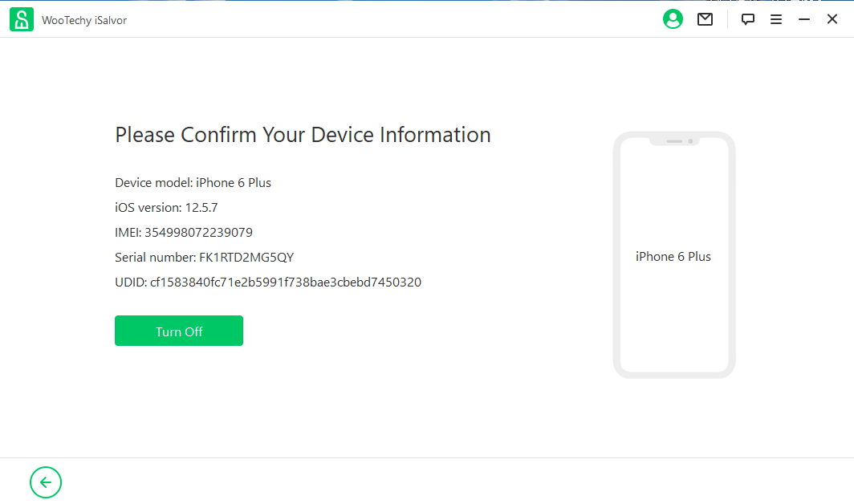
Task: Open the feedback chat bubble icon
Action: pos(747,18)
